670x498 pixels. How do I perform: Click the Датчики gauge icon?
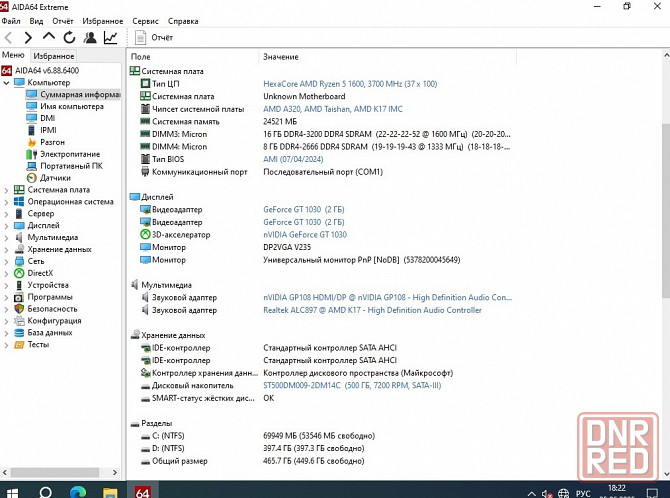(x=32, y=178)
